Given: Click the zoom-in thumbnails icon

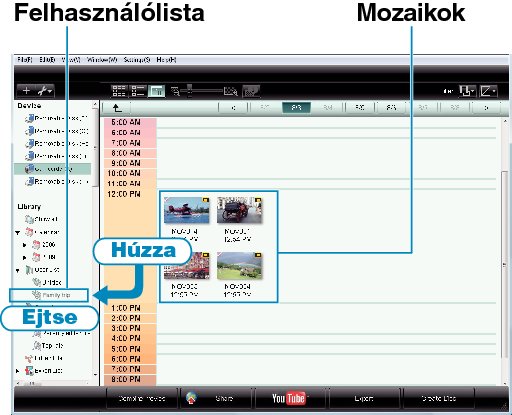Looking at the screenshot, I should tap(230, 91).
